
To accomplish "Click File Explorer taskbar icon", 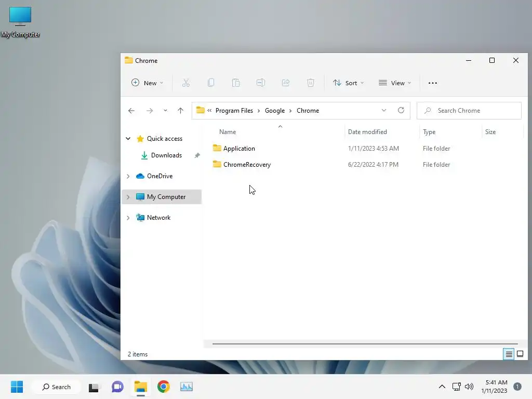I will (x=140, y=387).
